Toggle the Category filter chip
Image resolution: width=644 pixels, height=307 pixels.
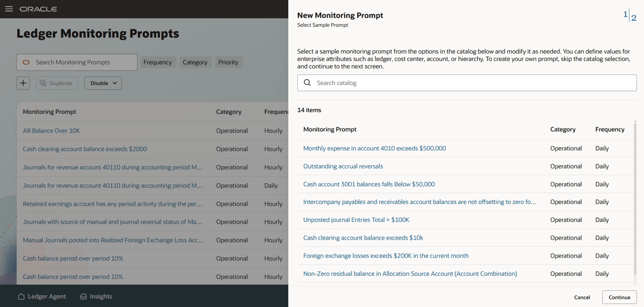click(x=195, y=62)
